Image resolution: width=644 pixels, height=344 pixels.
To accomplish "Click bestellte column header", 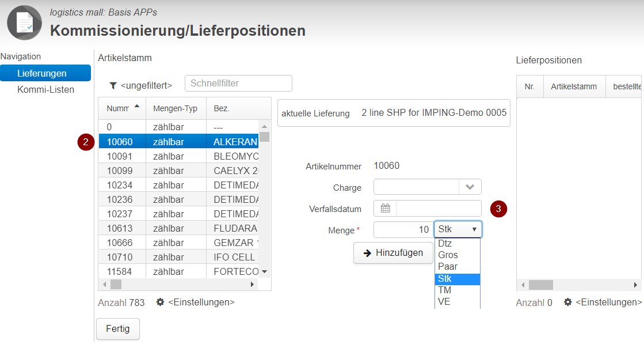I will click(x=624, y=86).
